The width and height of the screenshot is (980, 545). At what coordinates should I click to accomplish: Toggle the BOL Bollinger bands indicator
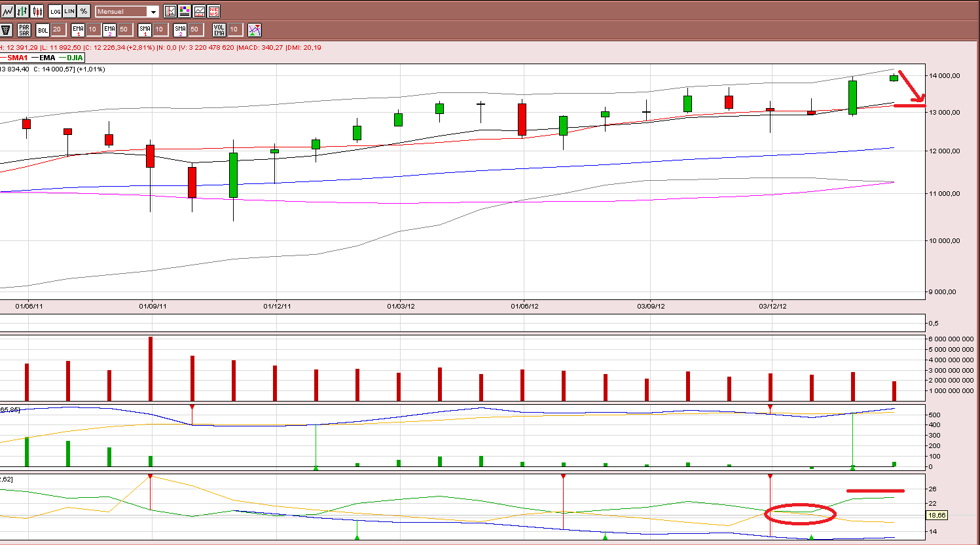[43, 29]
